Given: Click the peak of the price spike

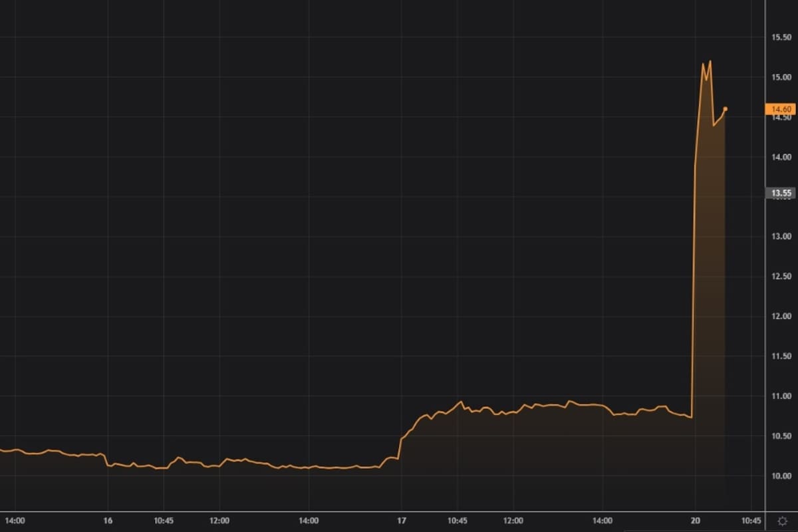Looking at the screenshot, I should click(712, 60).
